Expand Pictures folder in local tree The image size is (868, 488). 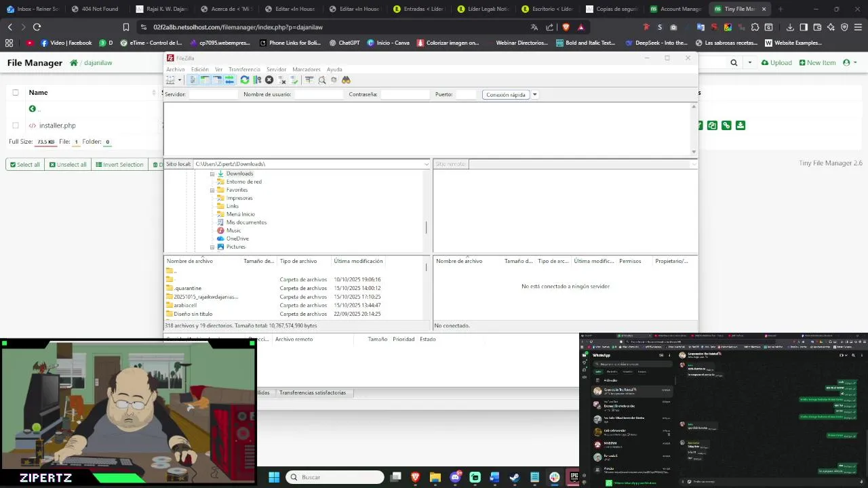(212, 247)
